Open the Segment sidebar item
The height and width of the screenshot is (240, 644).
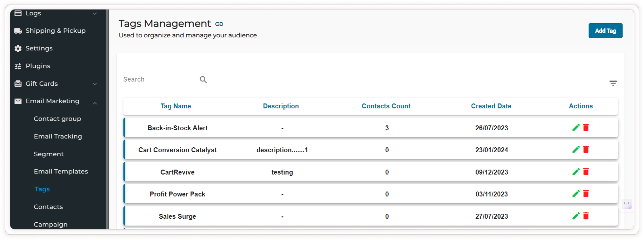49,154
